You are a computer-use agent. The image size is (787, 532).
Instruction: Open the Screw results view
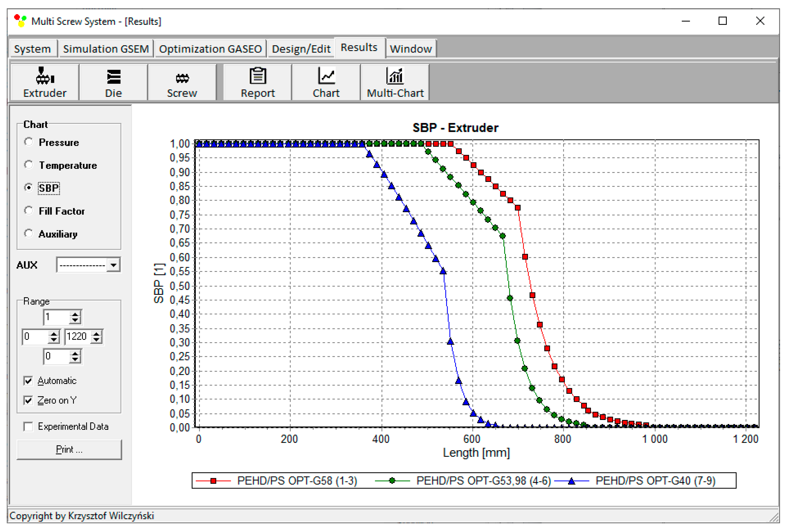point(182,82)
